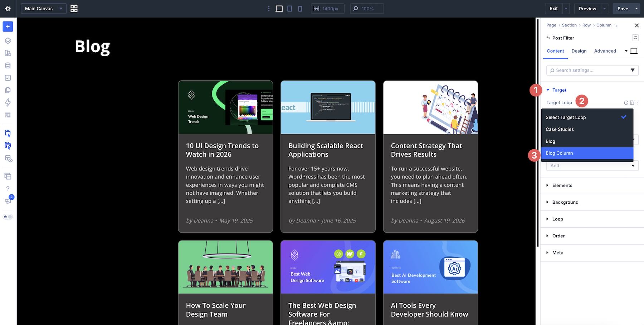The height and width of the screenshot is (325, 644).
Task: Open the stacked windows icon in sidebar
Action: click(8, 176)
